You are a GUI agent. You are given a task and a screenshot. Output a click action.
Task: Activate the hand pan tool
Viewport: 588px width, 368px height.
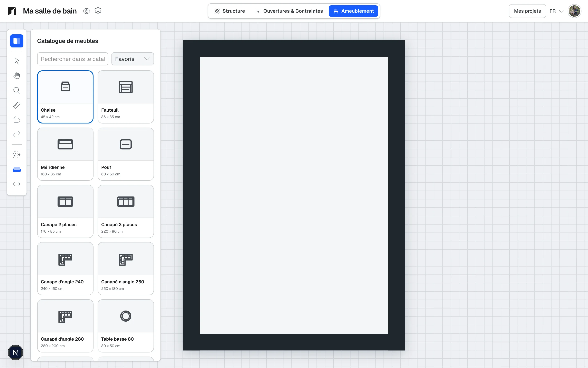click(17, 76)
